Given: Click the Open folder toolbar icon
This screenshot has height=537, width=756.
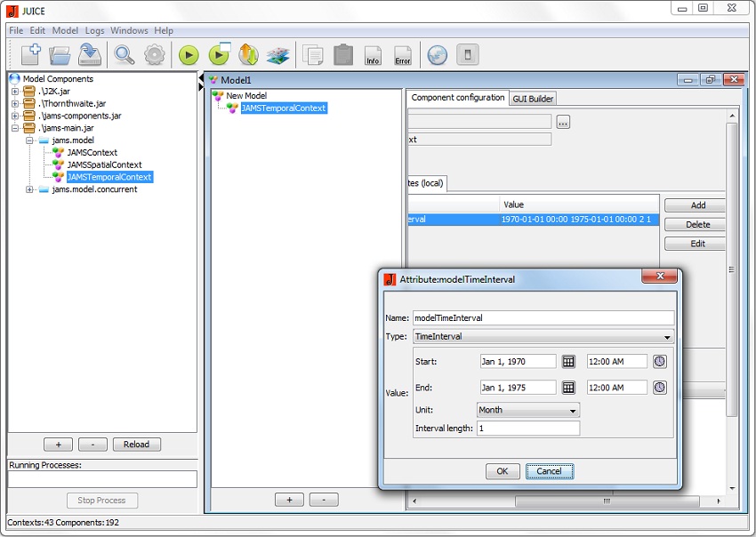Looking at the screenshot, I should 60,55.
